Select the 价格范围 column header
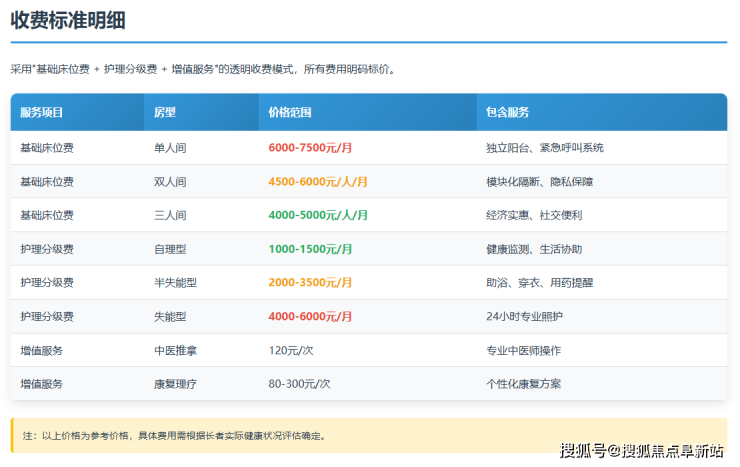 tap(290, 112)
